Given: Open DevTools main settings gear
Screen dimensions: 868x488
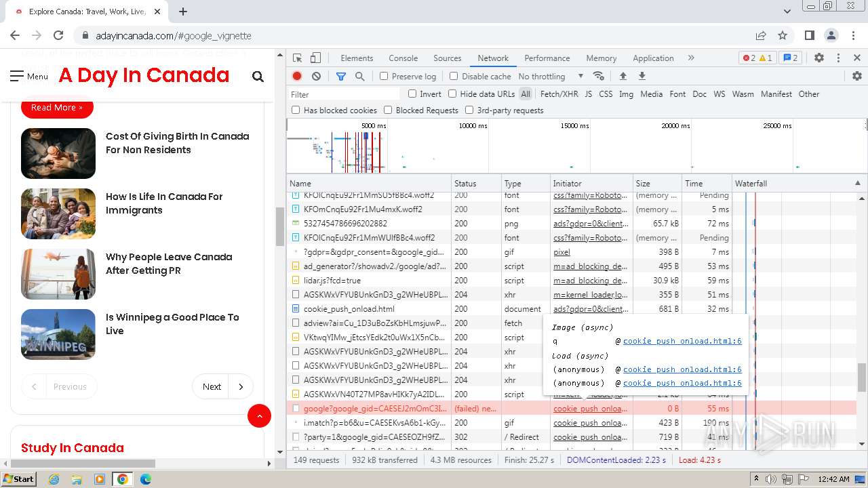Looking at the screenshot, I should click(819, 58).
